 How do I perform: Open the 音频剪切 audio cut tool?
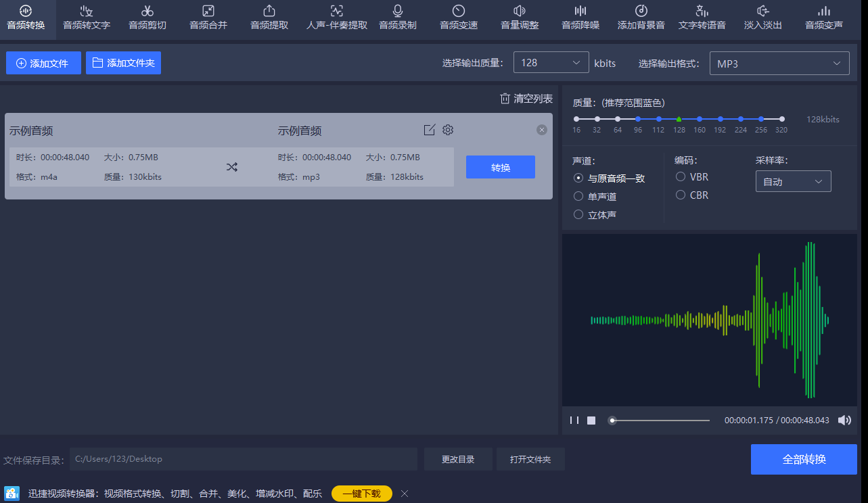click(x=147, y=18)
